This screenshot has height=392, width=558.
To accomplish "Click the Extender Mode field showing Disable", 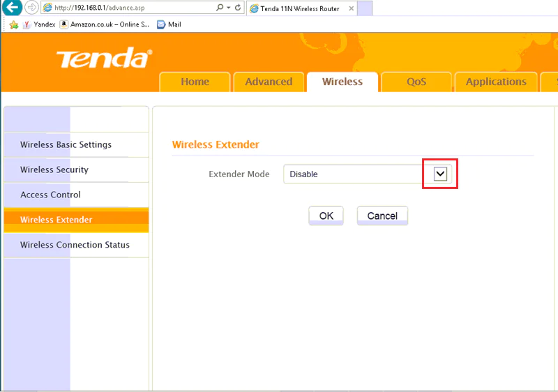I will 368,174.
